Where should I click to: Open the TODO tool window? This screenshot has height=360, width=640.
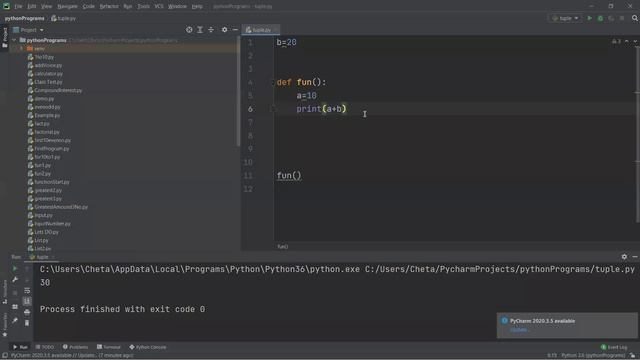[45, 347]
